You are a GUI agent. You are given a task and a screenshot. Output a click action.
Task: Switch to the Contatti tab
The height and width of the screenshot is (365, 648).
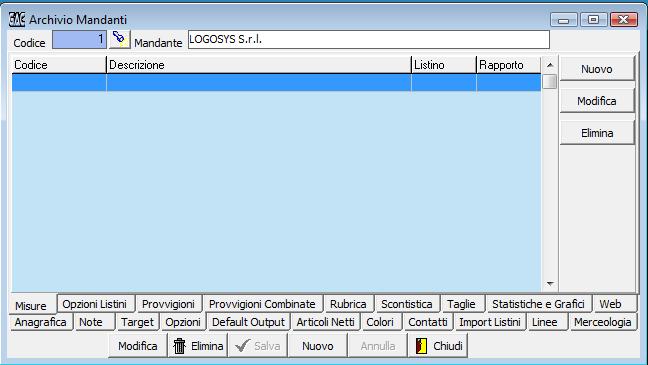pyautogui.click(x=428, y=322)
